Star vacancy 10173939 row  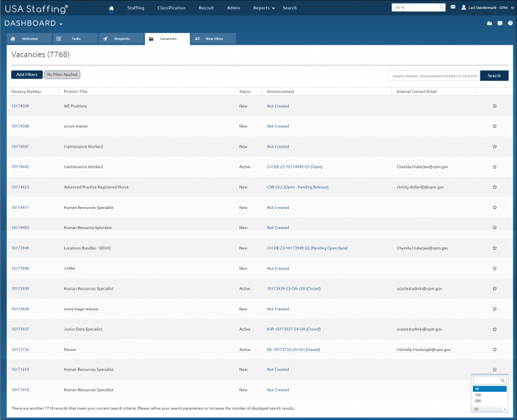coord(494,289)
